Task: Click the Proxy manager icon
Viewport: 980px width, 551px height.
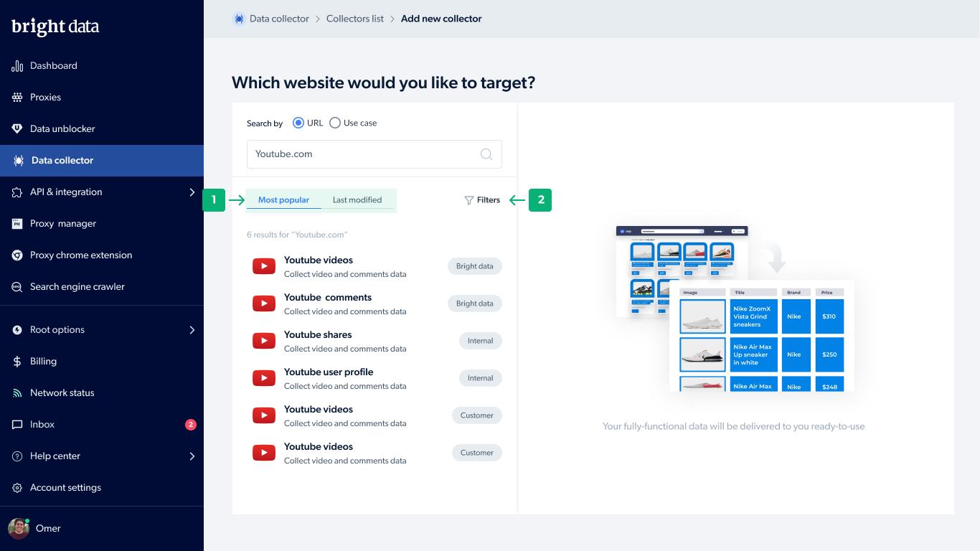Action: coord(17,224)
